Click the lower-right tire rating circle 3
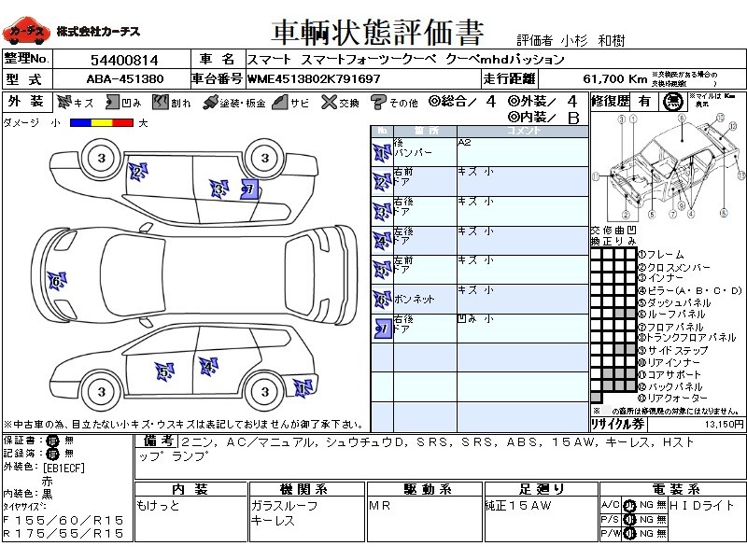Image resolution: width=747 pixels, height=560 pixels. click(265, 391)
